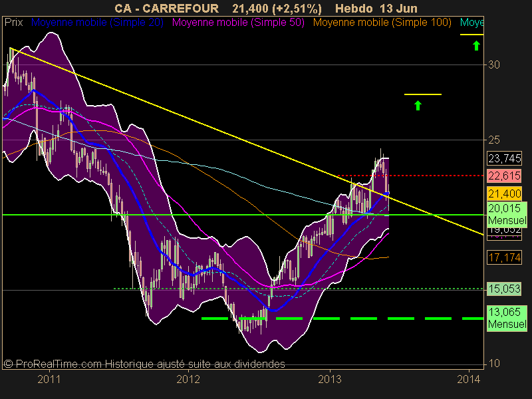
Task: Click the 'Prix' legend label
Action: pyautogui.click(x=13, y=23)
